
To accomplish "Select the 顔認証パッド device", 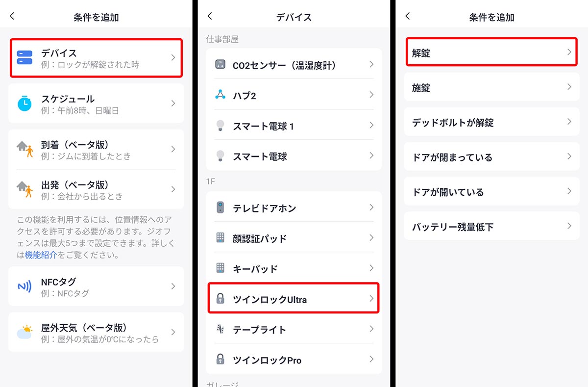I will click(294, 238).
